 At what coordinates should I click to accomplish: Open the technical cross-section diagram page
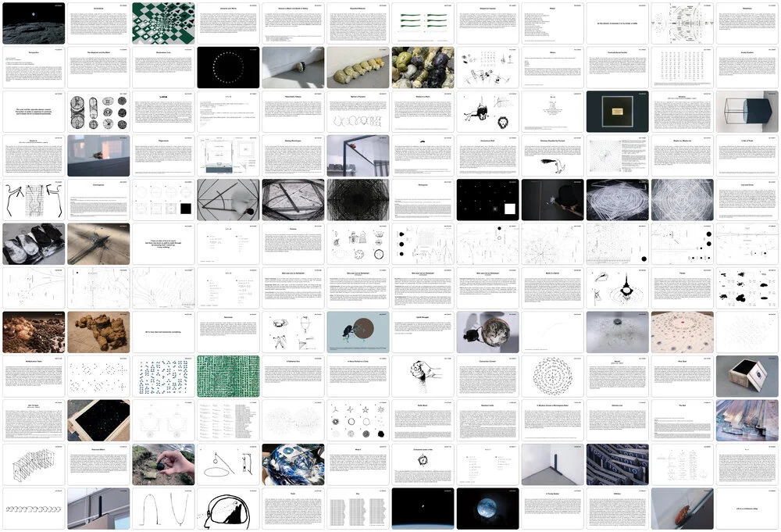coord(228,155)
